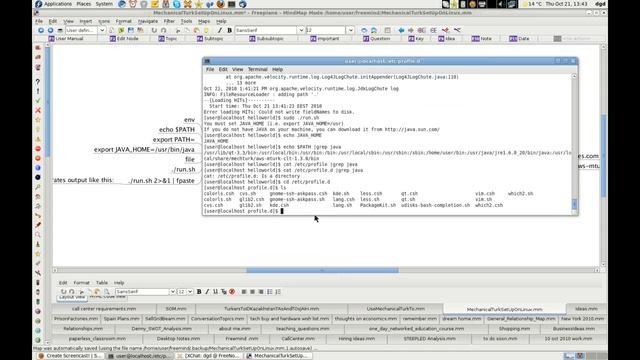Switch to the XChat taskbar window
The height and width of the screenshot is (360, 640).
click(208, 356)
